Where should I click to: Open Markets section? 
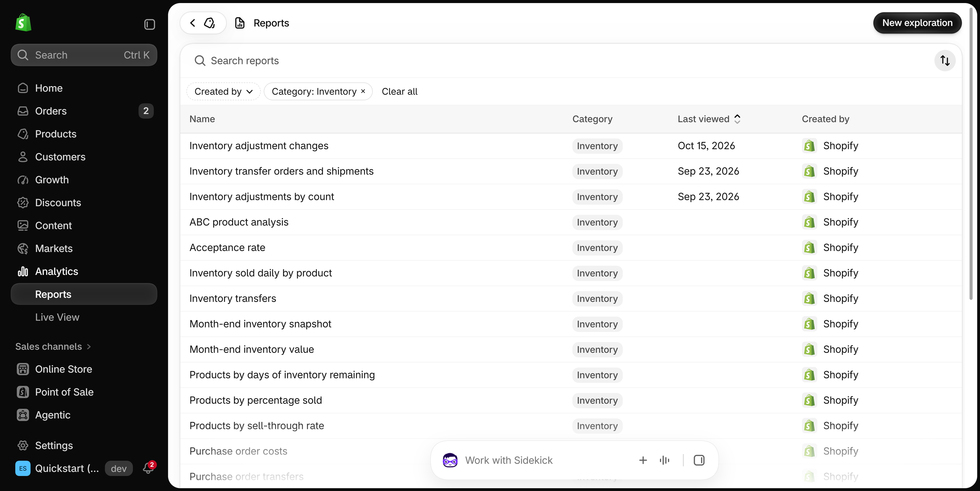[84, 248]
